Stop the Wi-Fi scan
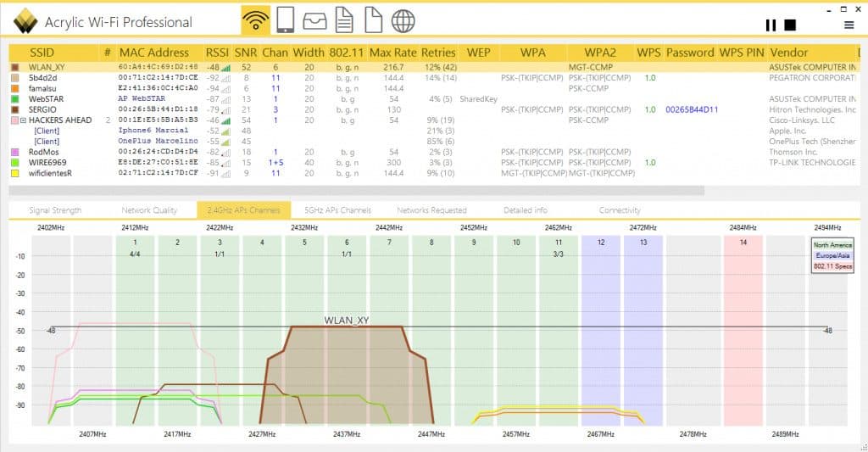This screenshot has width=868, height=452. 791,25
